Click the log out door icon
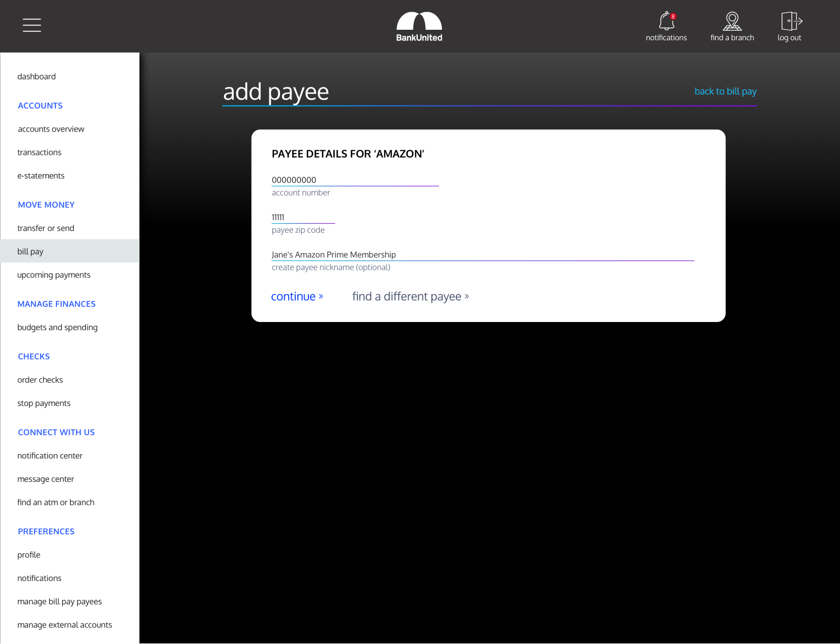This screenshot has height=644, width=840. (791, 21)
